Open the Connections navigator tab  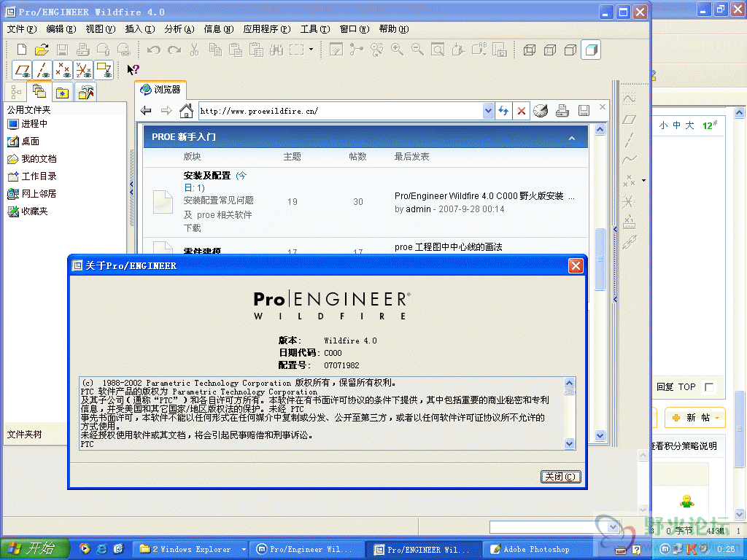[x=86, y=92]
